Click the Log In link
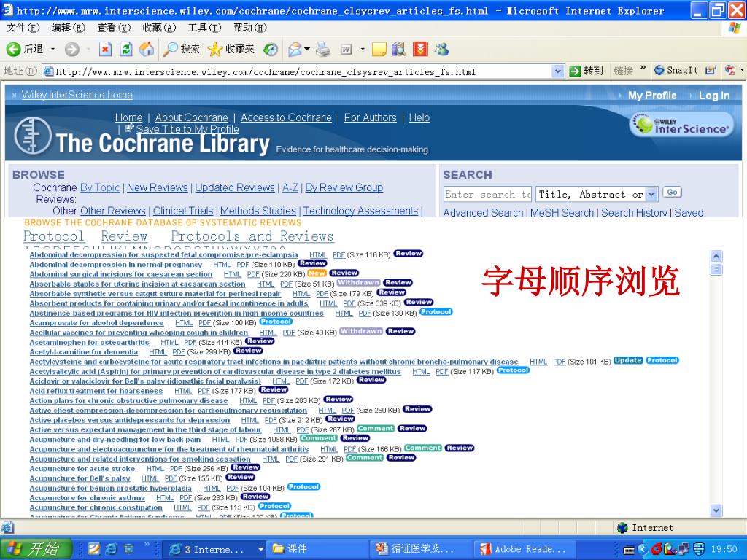 (714, 96)
